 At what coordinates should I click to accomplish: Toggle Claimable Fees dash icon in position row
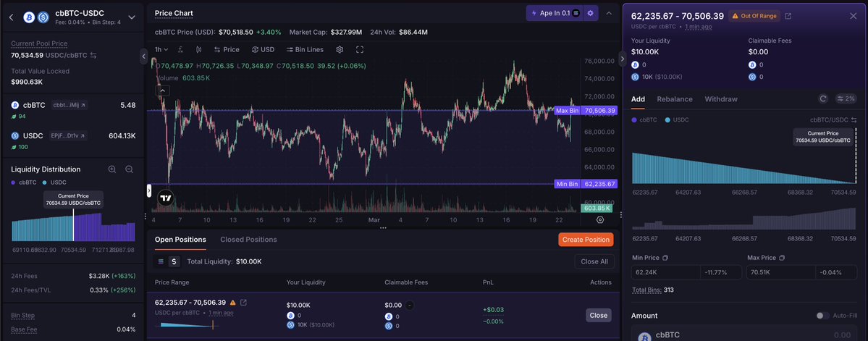[409, 305]
